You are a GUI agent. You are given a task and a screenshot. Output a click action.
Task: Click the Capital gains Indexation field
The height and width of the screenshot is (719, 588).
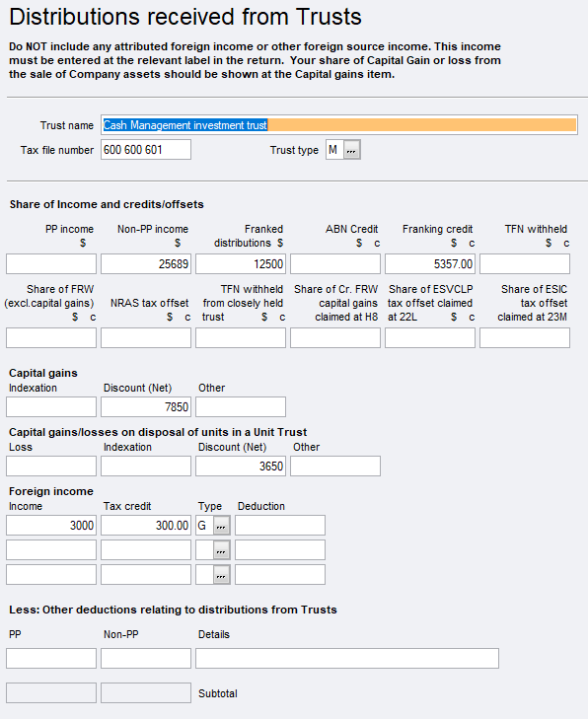coord(51,406)
